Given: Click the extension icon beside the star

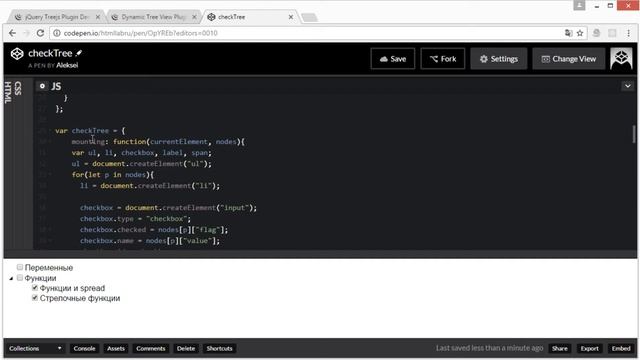Looking at the screenshot, I should (596, 33).
